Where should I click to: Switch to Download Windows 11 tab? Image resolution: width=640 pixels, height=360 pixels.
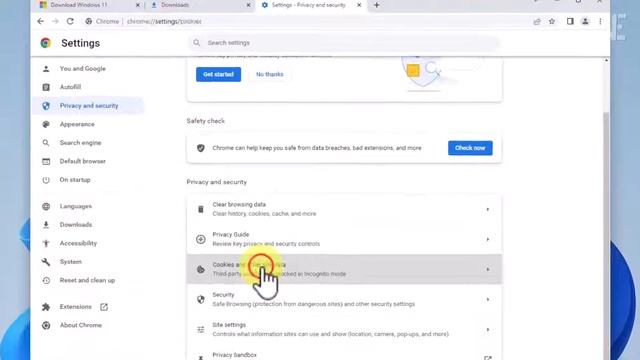point(88,5)
